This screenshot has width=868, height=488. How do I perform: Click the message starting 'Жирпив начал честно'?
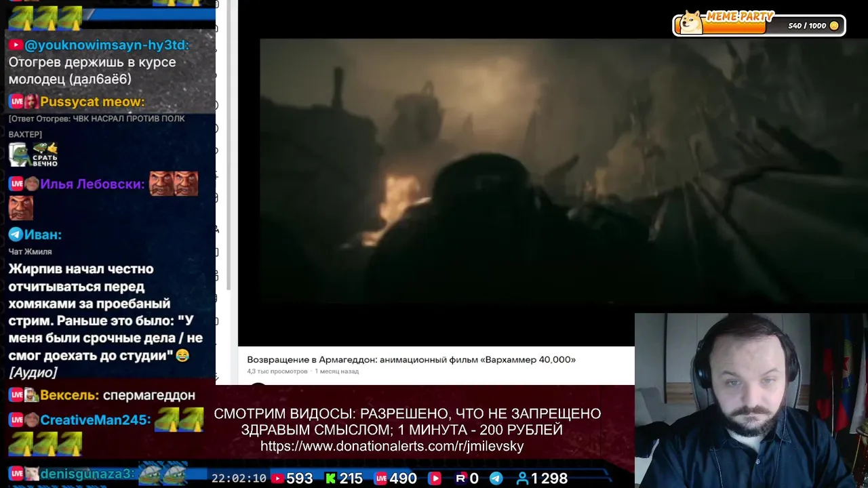point(105,312)
